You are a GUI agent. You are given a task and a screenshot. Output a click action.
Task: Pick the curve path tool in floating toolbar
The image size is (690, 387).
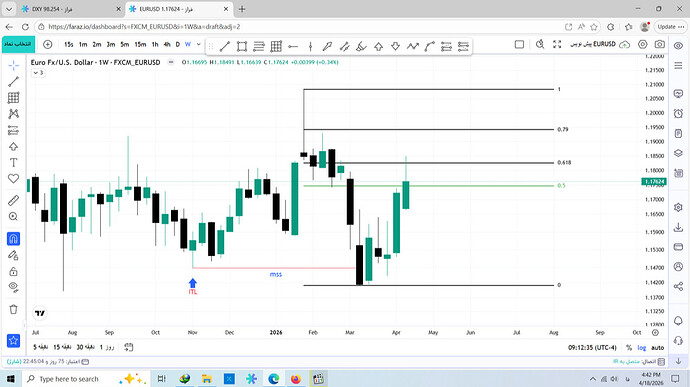tap(429, 46)
